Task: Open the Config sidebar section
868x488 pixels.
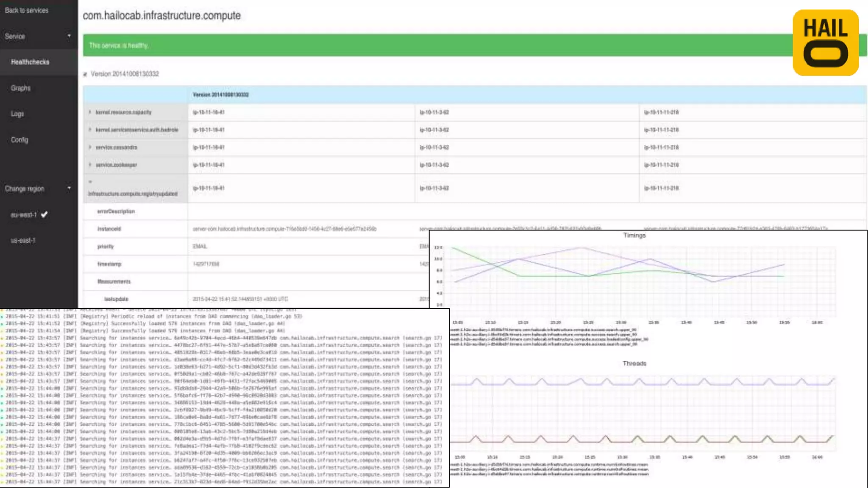Action: pos(19,139)
